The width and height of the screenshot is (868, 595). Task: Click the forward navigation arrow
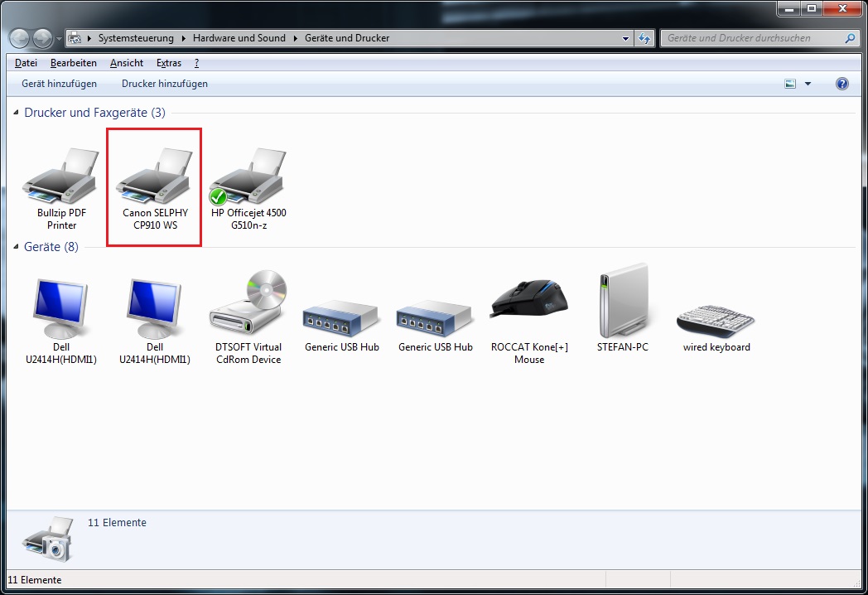[42, 38]
